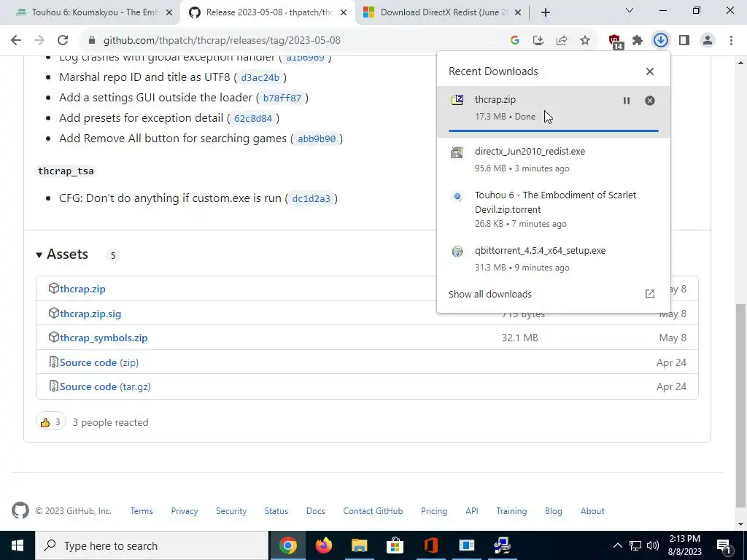Viewport: 747px width, 560px height.
Task: Open the Chrome downloads toolbar icon
Action: tap(660, 41)
